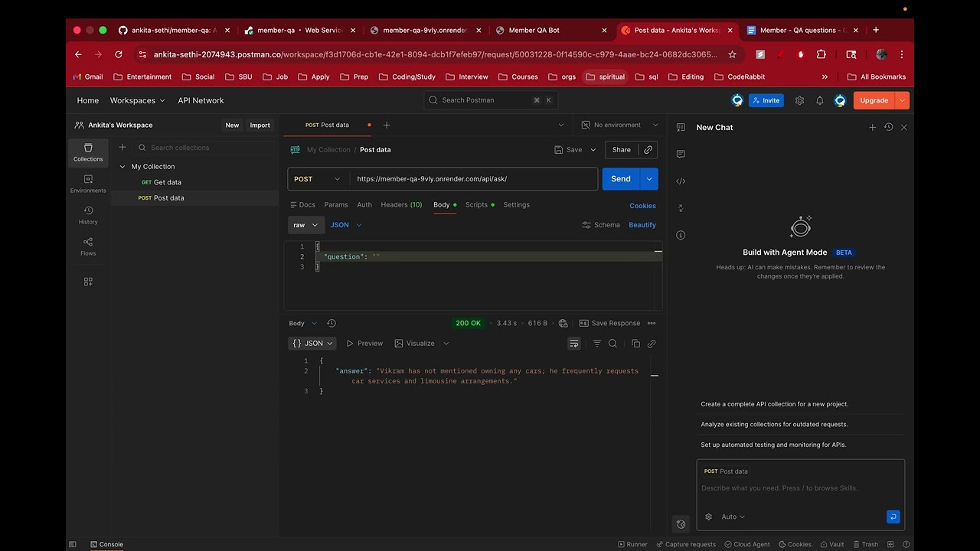Open the Info icon in right sidebar
980x551 pixels.
pyautogui.click(x=681, y=235)
